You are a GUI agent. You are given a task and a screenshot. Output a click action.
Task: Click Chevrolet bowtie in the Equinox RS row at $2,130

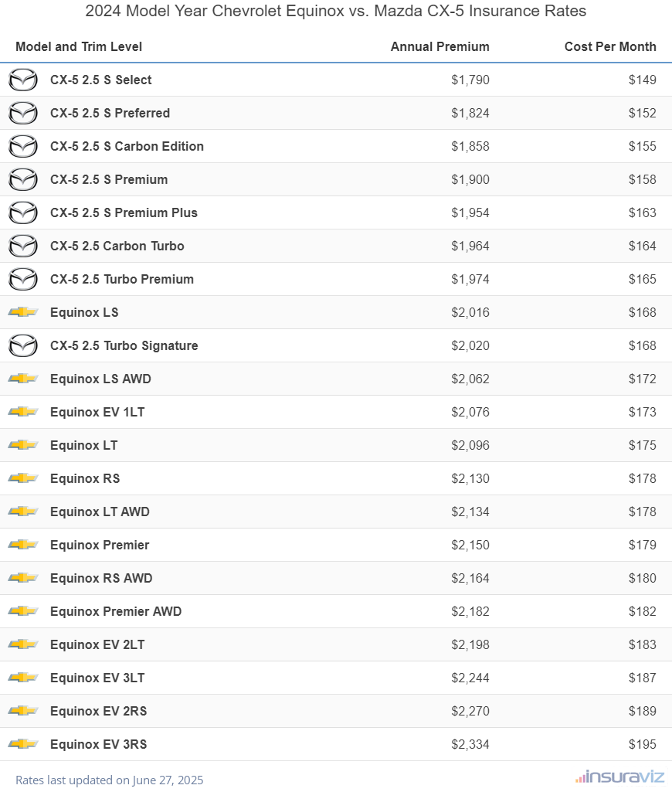coord(23,478)
